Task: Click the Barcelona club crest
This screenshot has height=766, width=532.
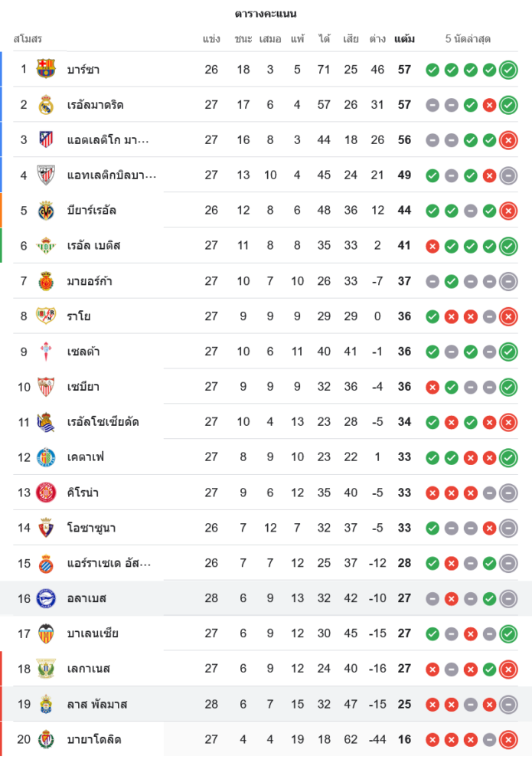Action: pos(46,69)
